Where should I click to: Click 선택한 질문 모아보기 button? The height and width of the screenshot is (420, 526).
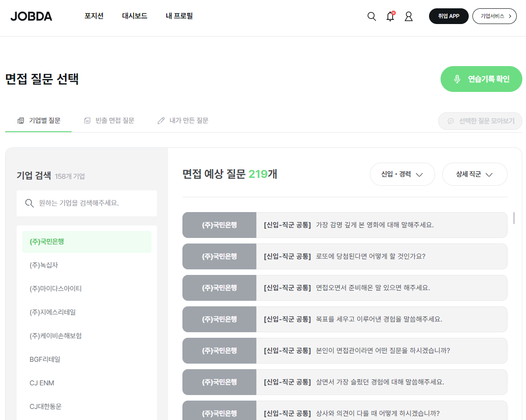[480, 121]
